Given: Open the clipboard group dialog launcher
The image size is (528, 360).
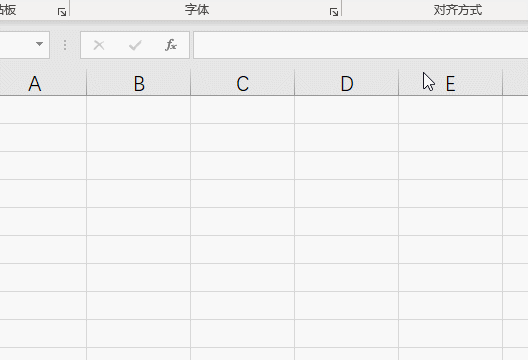Looking at the screenshot, I should click(62, 12).
